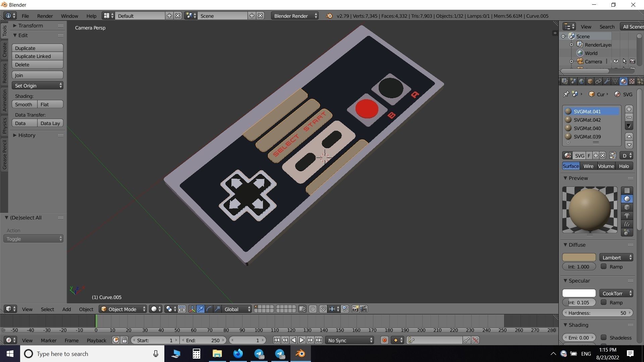Click the rotate manipulator arc icon

[x=209, y=309]
